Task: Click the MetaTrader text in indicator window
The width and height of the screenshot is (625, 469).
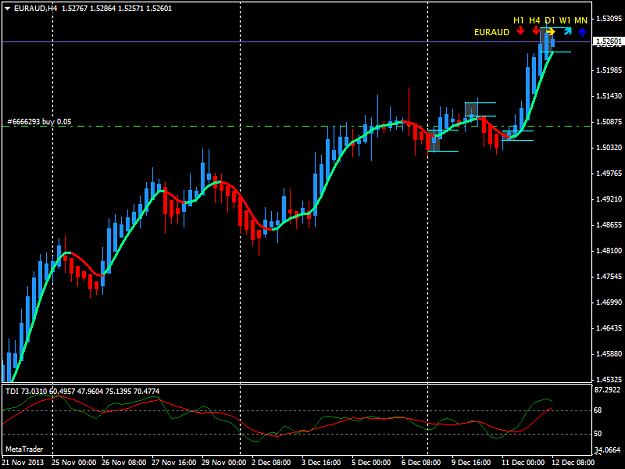Action: (x=24, y=449)
